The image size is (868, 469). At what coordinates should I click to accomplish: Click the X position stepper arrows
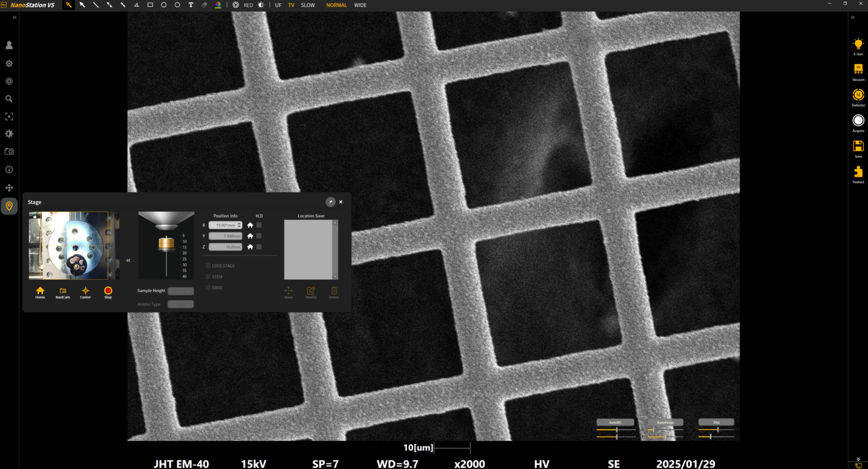[x=240, y=225]
